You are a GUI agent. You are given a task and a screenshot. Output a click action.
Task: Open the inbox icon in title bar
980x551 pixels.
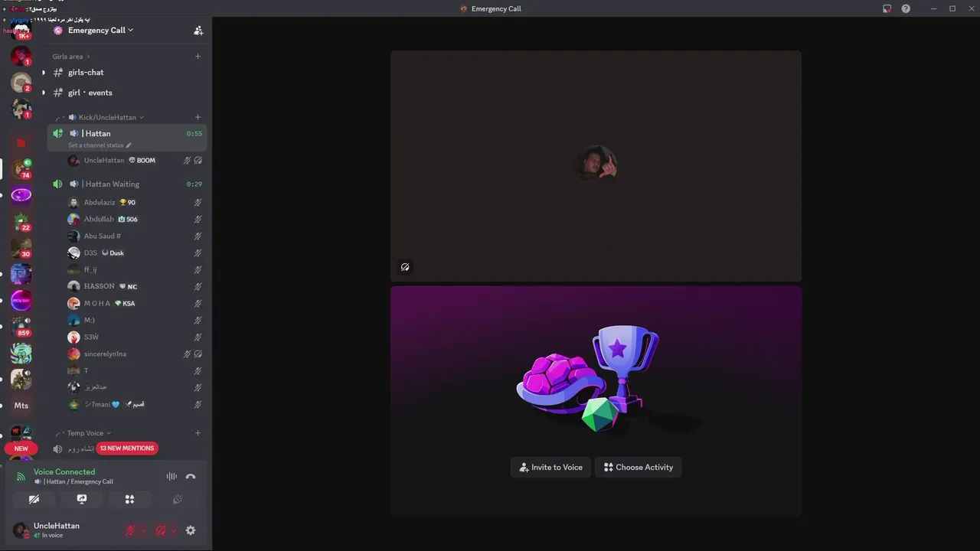pos(887,8)
